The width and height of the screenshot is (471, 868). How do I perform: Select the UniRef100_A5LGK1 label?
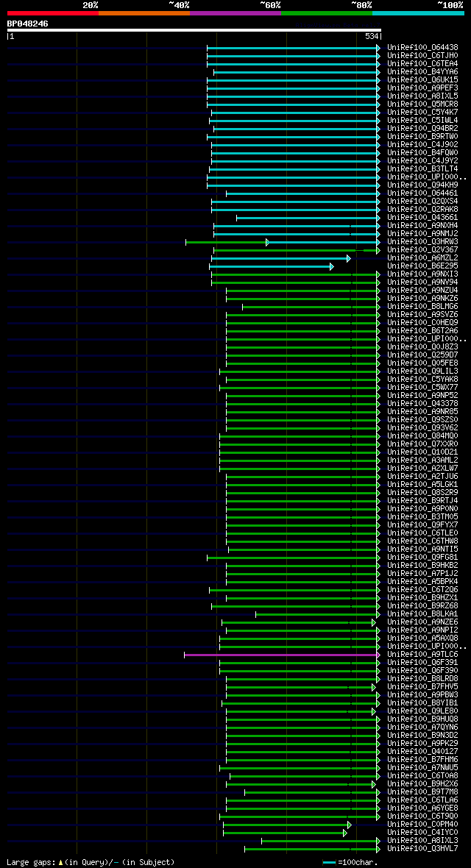click(422, 485)
